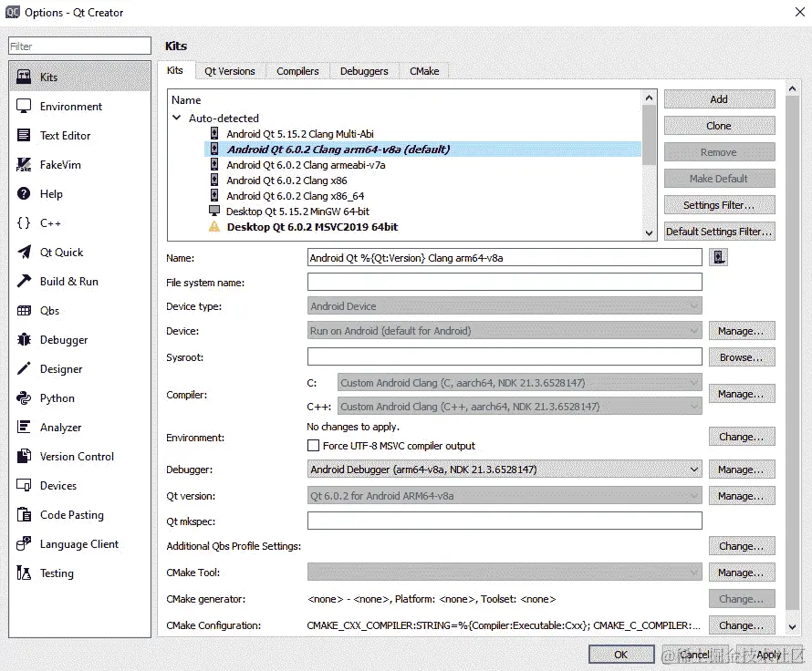Click into the File system name field
The height and width of the screenshot is (671, 812).
505,282
